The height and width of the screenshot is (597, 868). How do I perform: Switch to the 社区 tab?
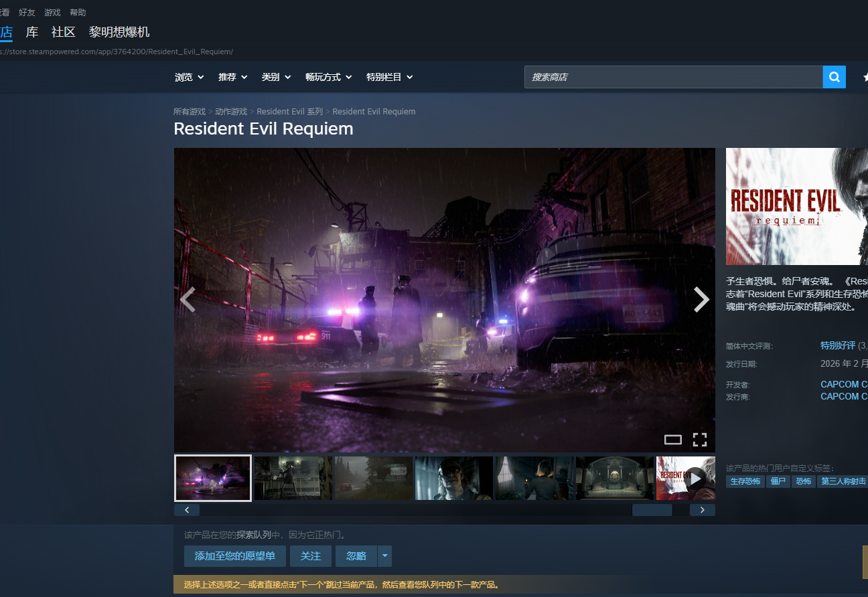64,32
